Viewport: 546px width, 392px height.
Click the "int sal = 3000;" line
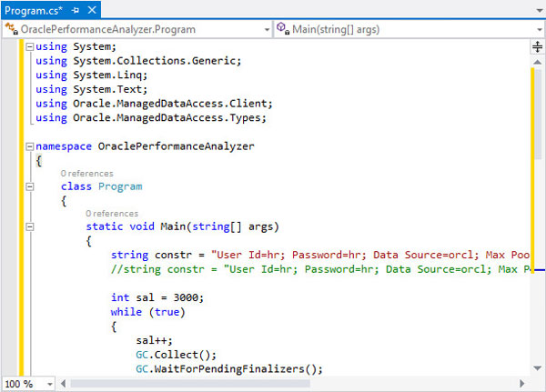point(157,298)
